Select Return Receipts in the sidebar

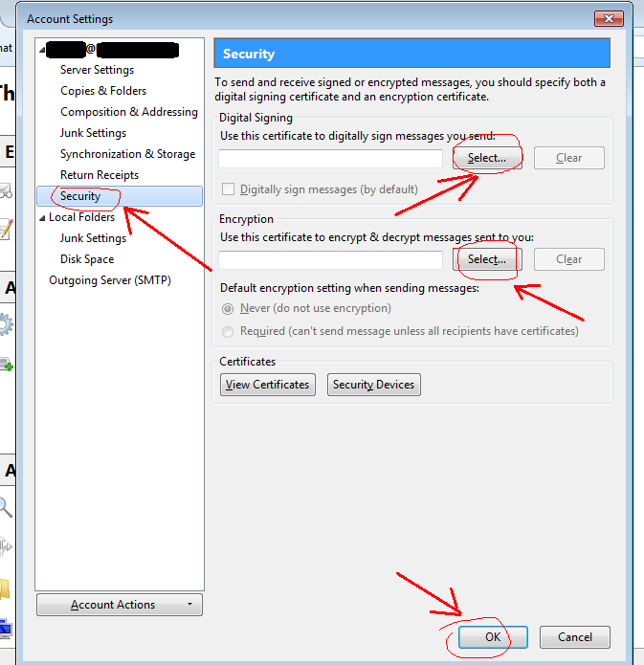coord(100,175)
